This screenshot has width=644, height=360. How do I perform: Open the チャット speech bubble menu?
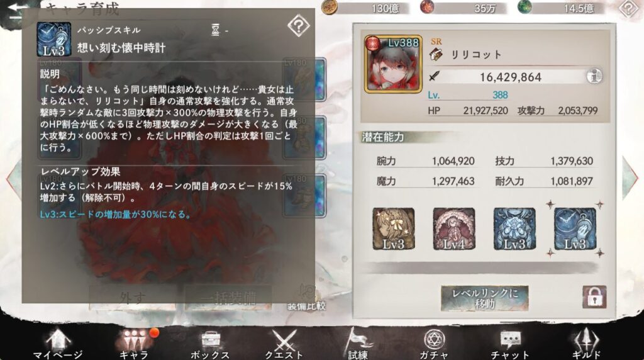[509, 344]
